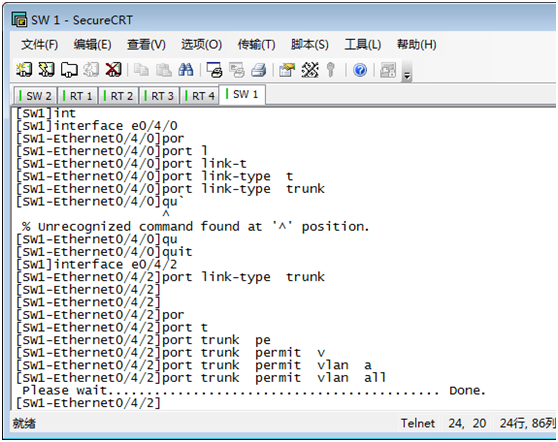Click the Telnet status bar entry
The image size is (558, 442).
[418, 423]
